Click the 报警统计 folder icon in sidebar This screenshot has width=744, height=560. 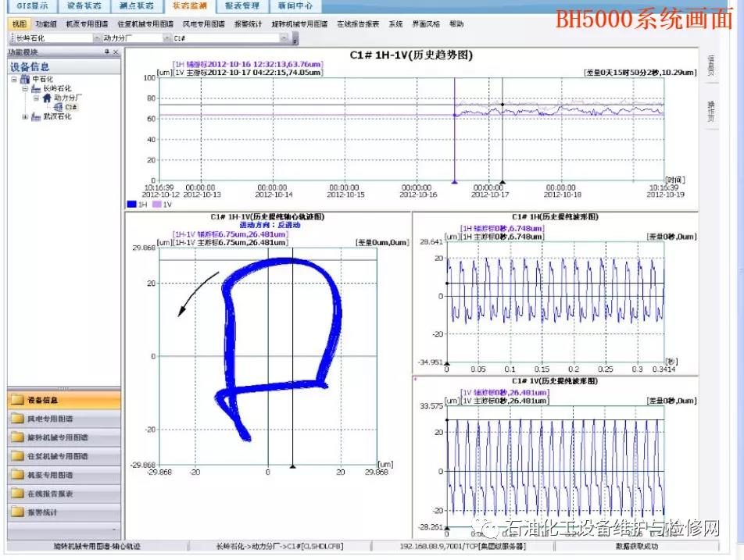[17, 512]
